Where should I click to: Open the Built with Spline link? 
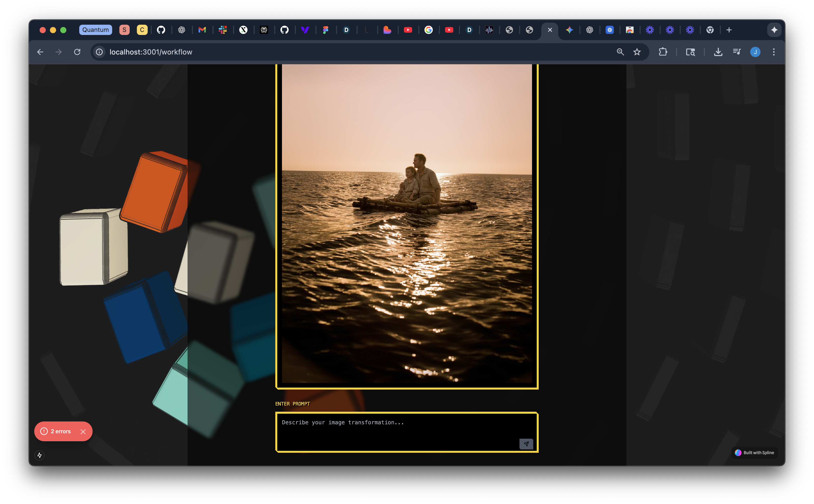[754, 452]
